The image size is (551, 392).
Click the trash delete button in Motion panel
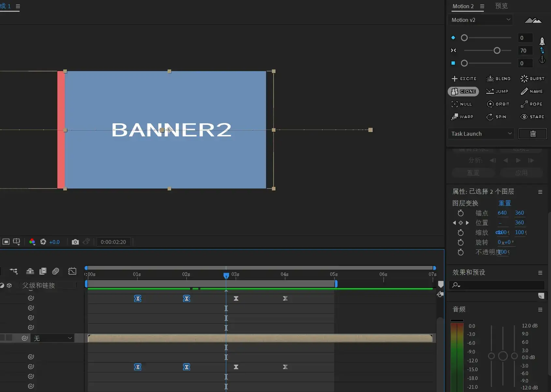(x=533, y=134)
